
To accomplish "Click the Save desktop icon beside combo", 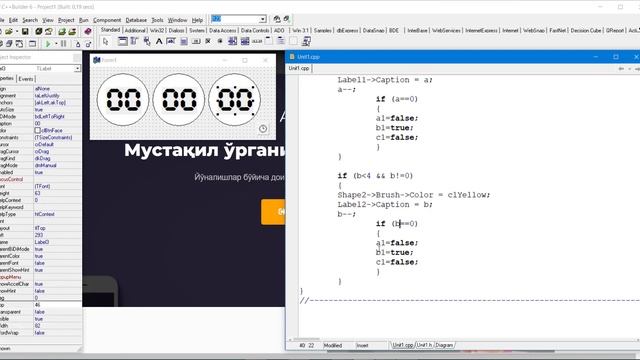I will point(277,19).
